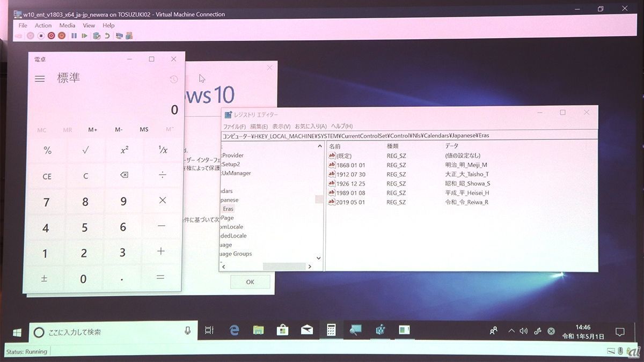Viewport: 644px width, 362px height.
Task: Open Registry Editor ファイル(F) menu
Action: coord(235,127)
